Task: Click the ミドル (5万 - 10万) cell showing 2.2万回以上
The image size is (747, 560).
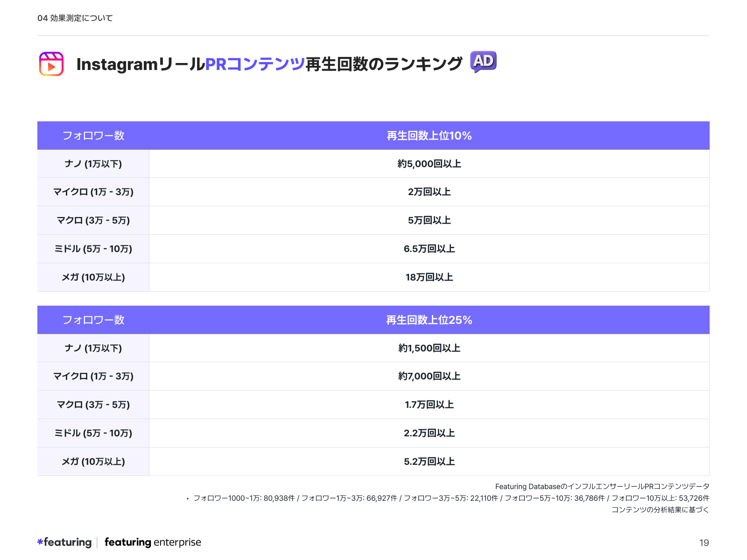Action: pyautogui.click(x=429, y=433)
